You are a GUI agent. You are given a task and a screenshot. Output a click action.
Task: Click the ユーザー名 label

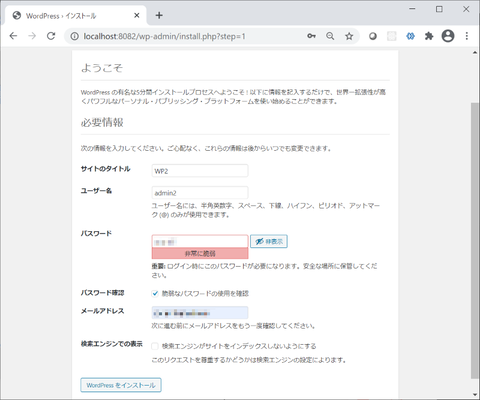coord(96,191)
